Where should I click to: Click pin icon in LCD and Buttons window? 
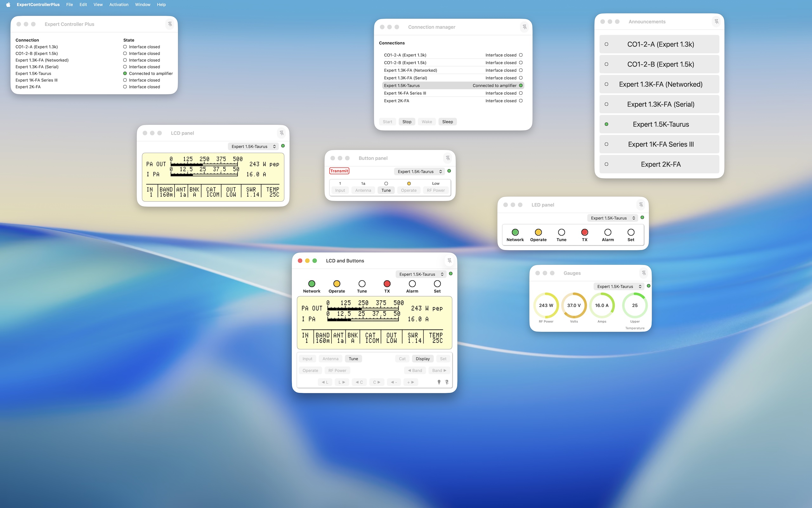coord(450,261)
